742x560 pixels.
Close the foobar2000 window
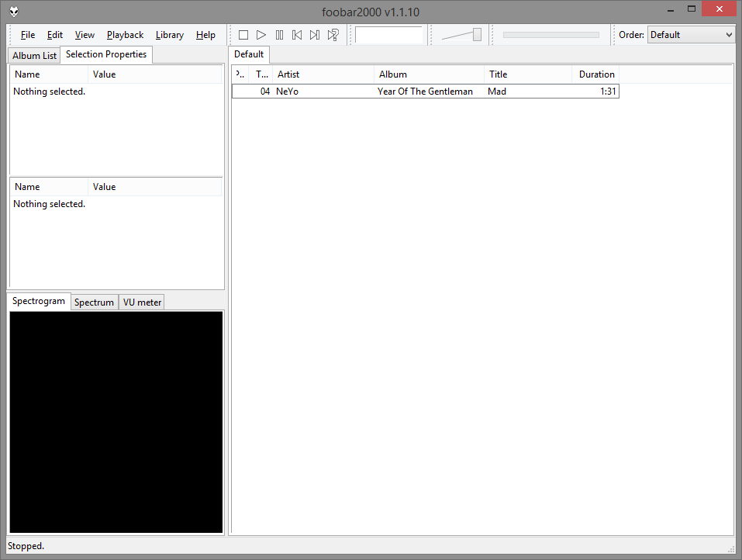pos(719,9)
